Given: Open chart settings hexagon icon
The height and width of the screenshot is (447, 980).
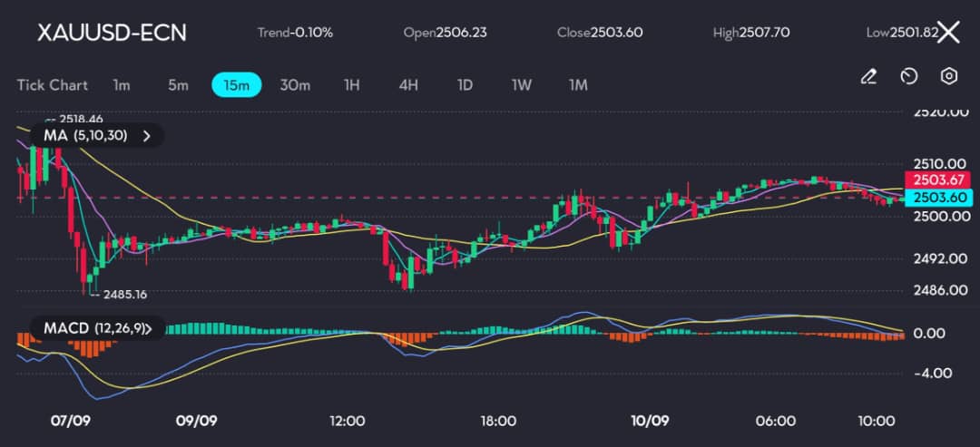Looking at the screenshot, I should click(x=949, y=76).
